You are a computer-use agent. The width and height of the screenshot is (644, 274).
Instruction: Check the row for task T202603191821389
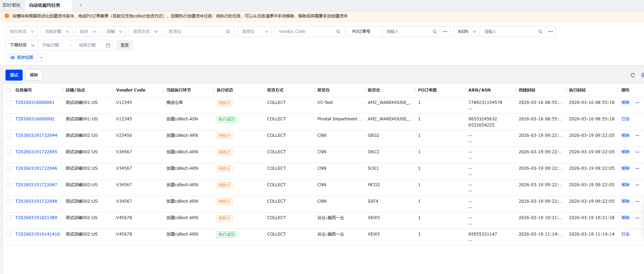(9, 218)
